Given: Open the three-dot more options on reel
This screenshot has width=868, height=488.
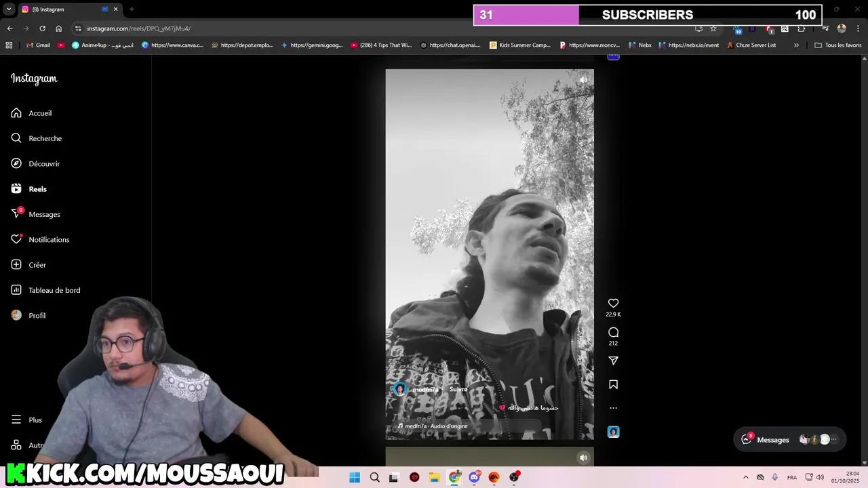Looking at the screenshot, I should 613,408.
